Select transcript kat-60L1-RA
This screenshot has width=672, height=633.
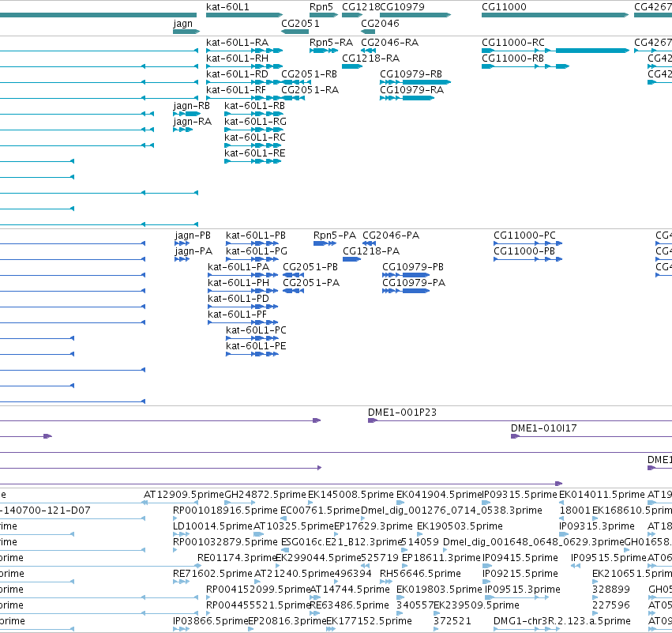tap(237, 43)
